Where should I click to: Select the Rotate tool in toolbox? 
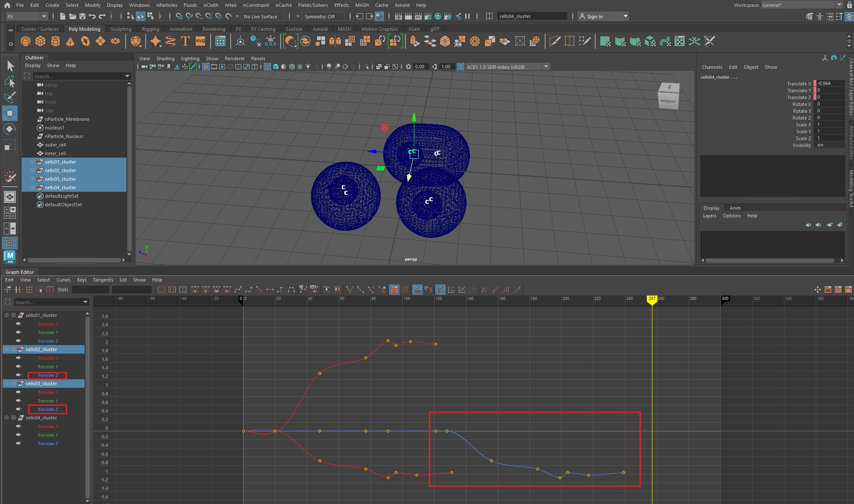(x=9, y=129)
